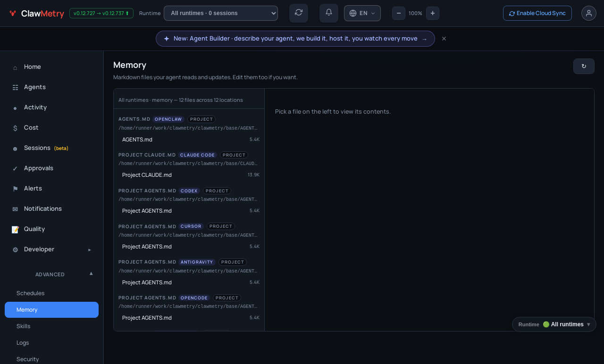The width and height of the screenshot is (604, 364).
Task: Open the All runtimes sessions dropdown
Action: [x=221, y=13]
